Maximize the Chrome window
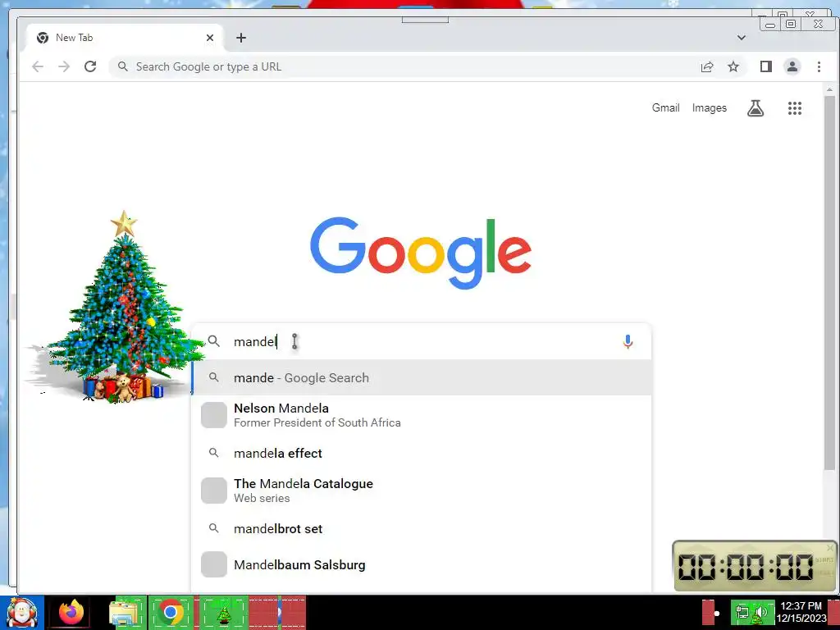Screen dimensions: 840x630 [791, 24]
